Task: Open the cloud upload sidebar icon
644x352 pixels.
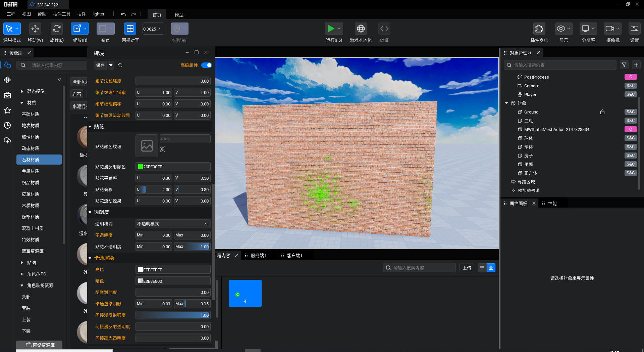Action: (x=7, y=140)
